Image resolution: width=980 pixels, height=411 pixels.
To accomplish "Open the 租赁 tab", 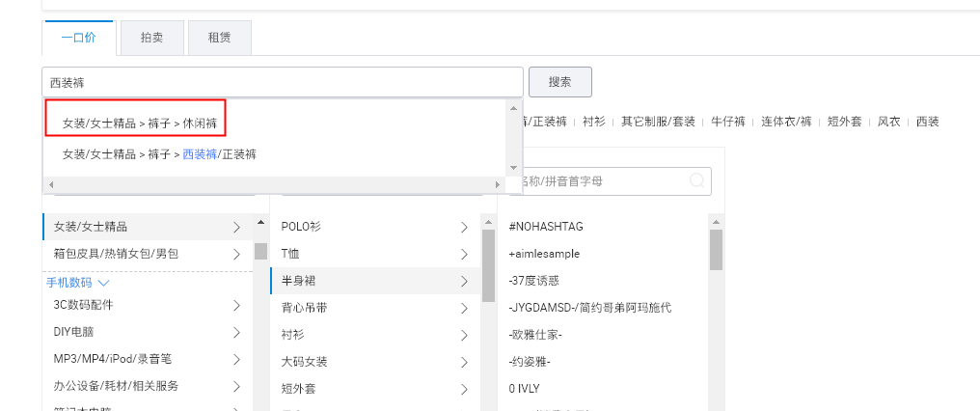I will (219, 38).
